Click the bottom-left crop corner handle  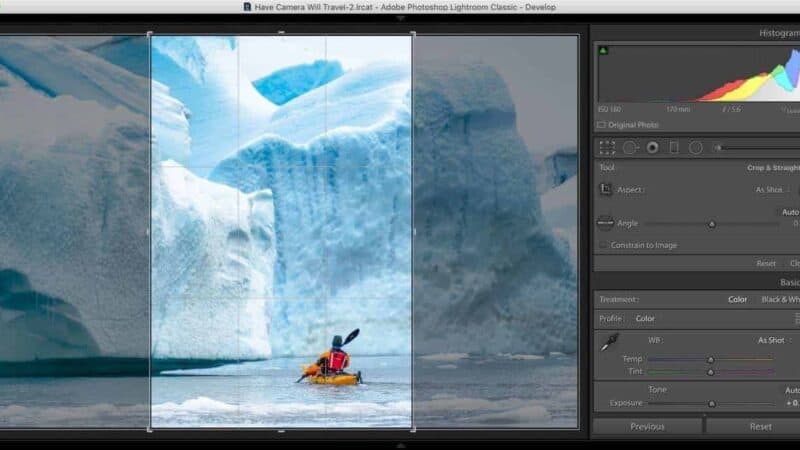coord(149,430)
